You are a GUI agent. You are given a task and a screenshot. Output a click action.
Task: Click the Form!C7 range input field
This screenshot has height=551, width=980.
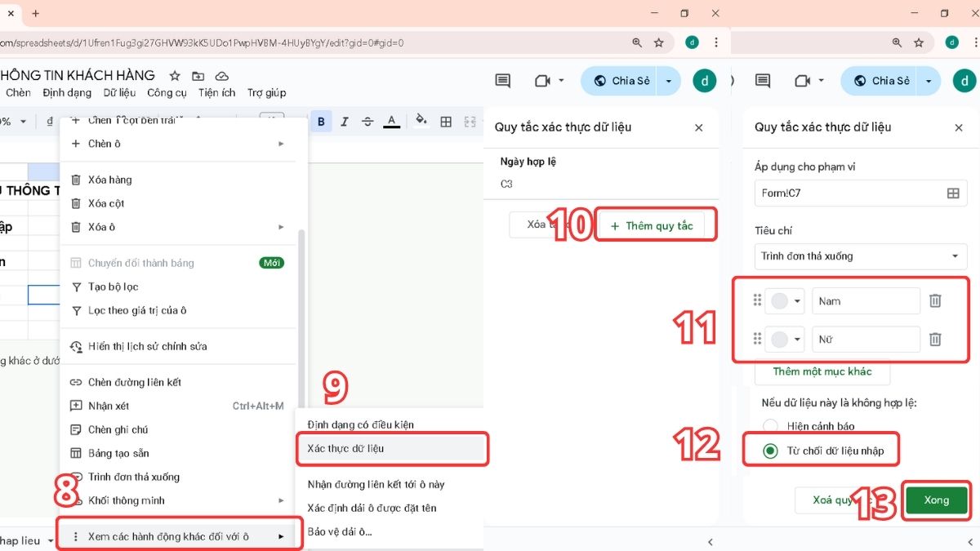tap(861, 193)
